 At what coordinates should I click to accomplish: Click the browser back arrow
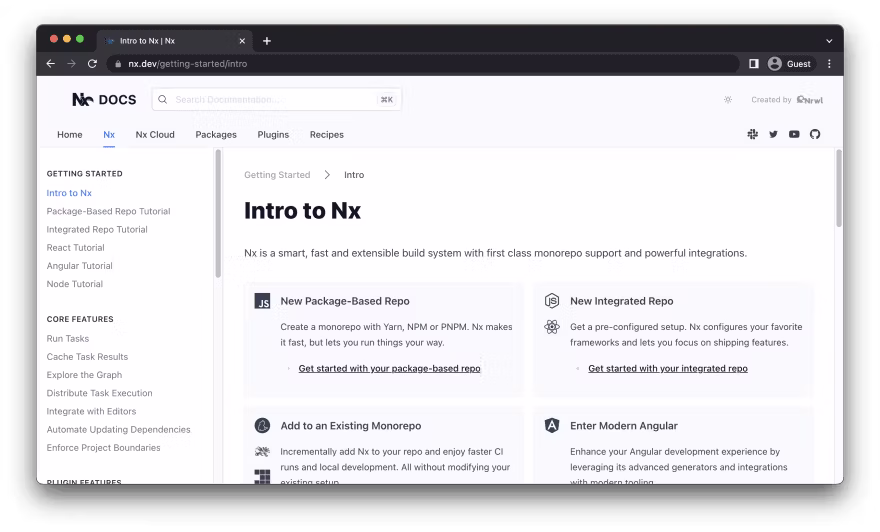click(x=51, y=63)
